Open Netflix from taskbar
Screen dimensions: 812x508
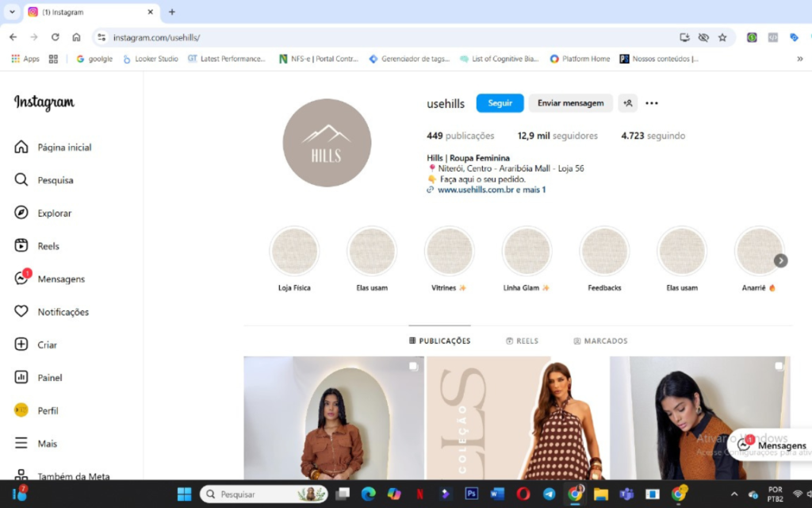419,494
